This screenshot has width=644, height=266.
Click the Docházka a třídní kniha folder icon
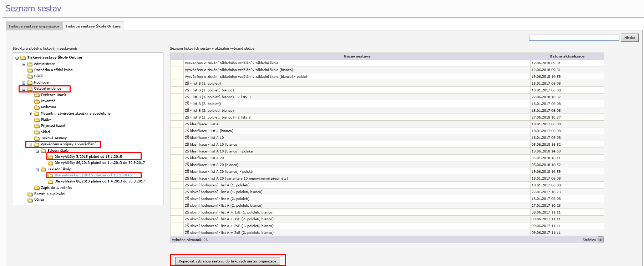tap(30, 70)
